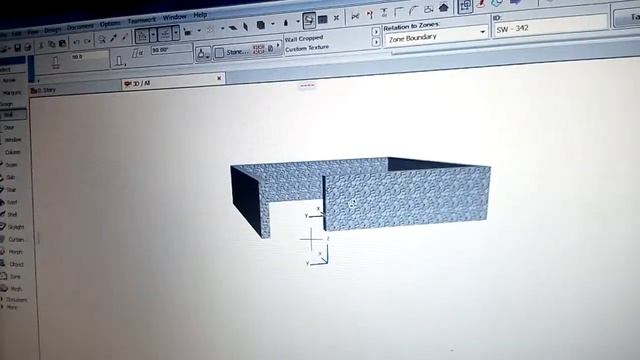Click the ID field showing SW - 342

(x=551, y=26)
